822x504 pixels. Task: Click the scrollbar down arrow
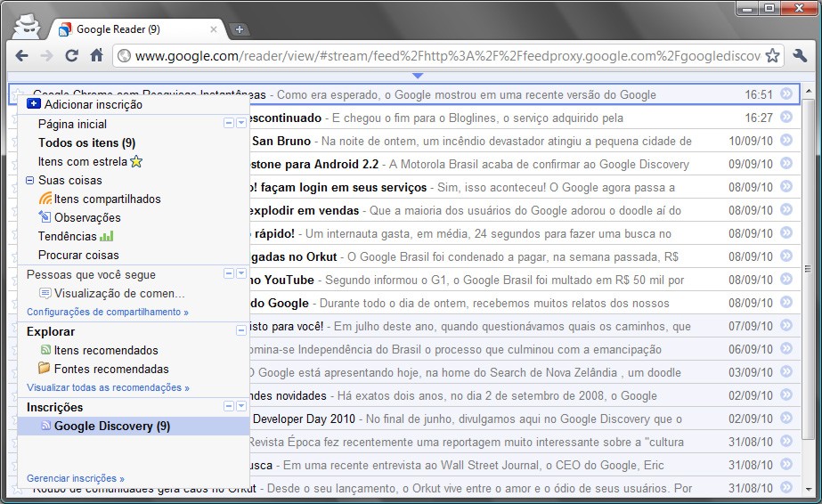pos(809,489)
